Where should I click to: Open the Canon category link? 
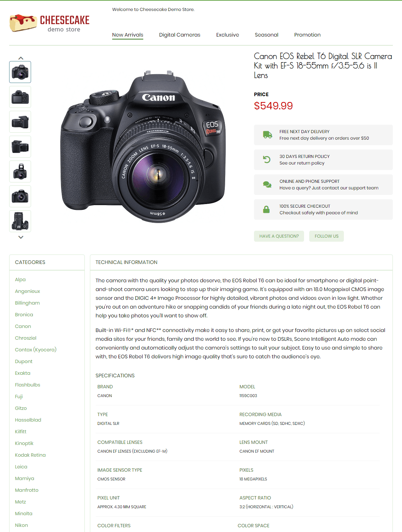tap(23, 326)
